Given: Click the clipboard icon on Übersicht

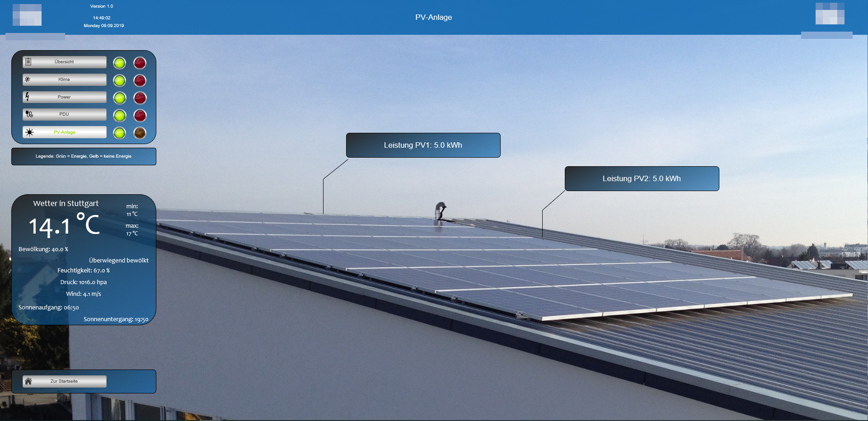Looking at the screenshot, I should 28,62.
